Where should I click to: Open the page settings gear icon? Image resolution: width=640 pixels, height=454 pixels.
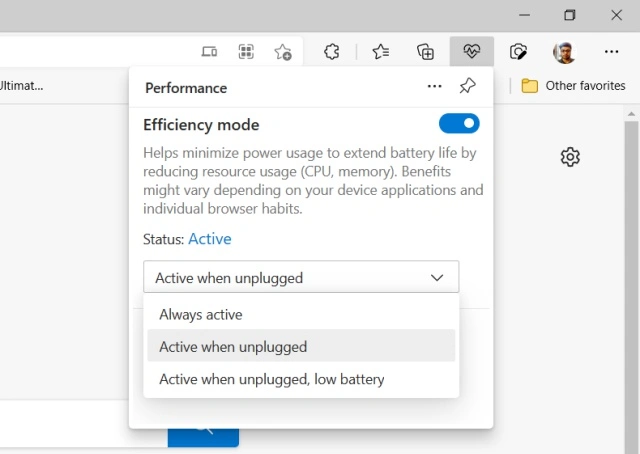[x=570, y=157]
